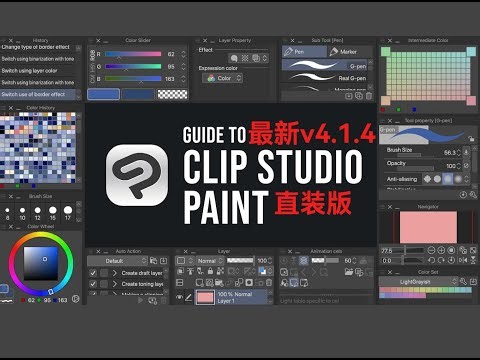Click the clip to layer below icon
The height and width of the screenshot is (360, 480).
pos(180,271)
